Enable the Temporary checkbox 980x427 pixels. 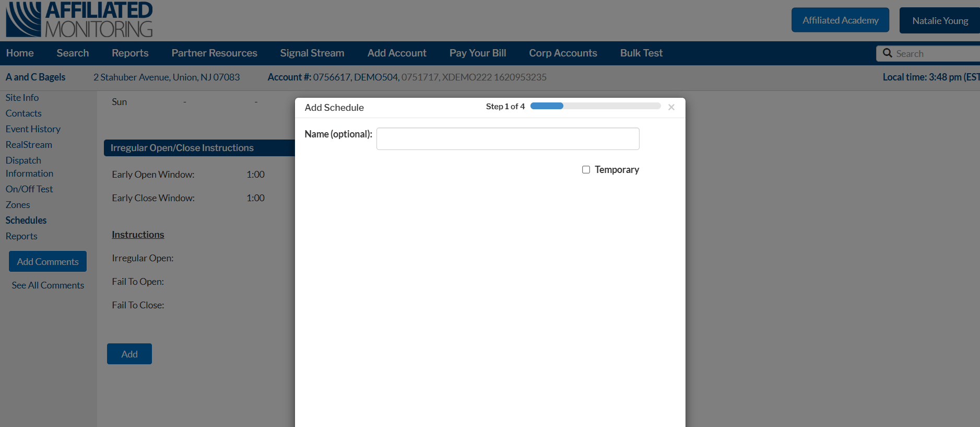586,170
